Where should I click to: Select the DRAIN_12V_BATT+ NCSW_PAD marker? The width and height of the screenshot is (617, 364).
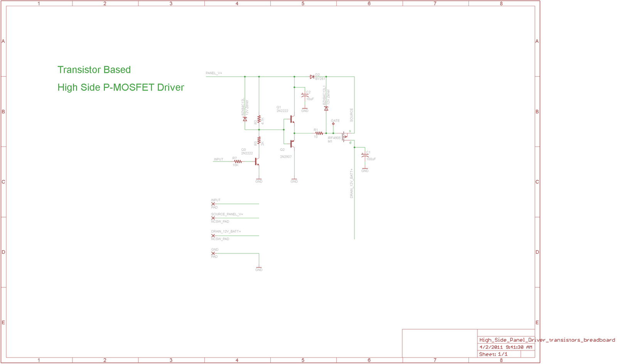212,235
